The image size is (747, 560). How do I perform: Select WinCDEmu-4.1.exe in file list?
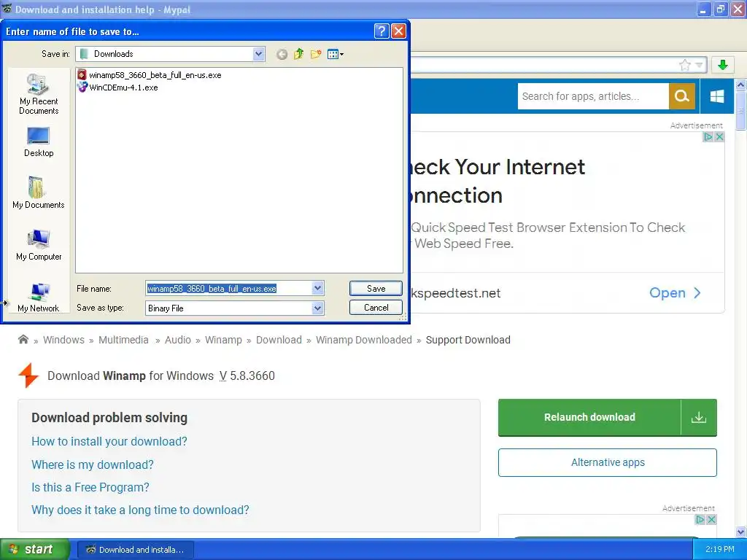(x=117, y=87)
